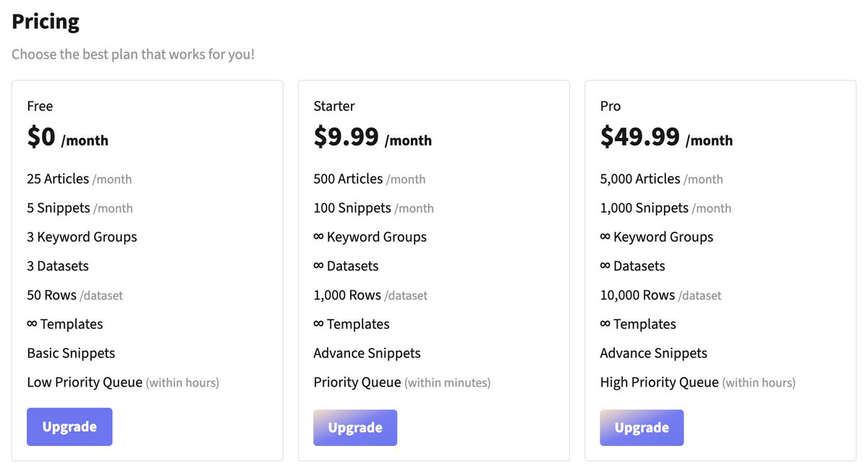Click the Pro plan title
This screenshot has width=868, height=475.
pyautogui.click(x=610, y=106)
